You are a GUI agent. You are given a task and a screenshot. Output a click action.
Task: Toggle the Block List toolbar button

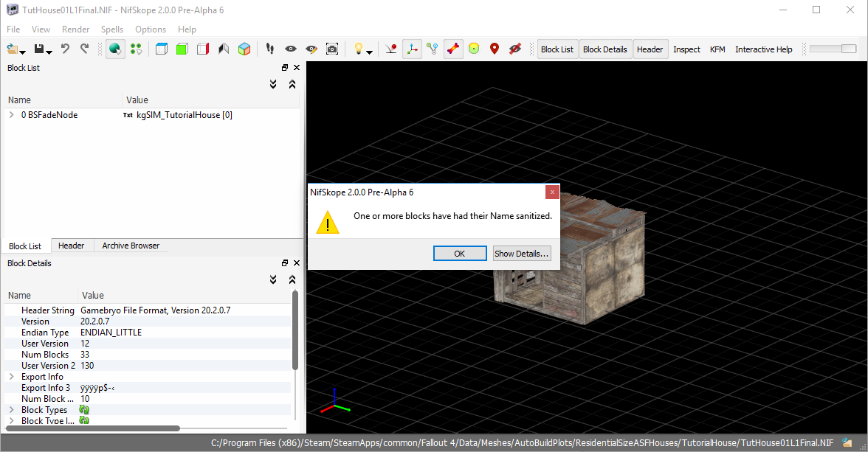[x=557, y=49]
